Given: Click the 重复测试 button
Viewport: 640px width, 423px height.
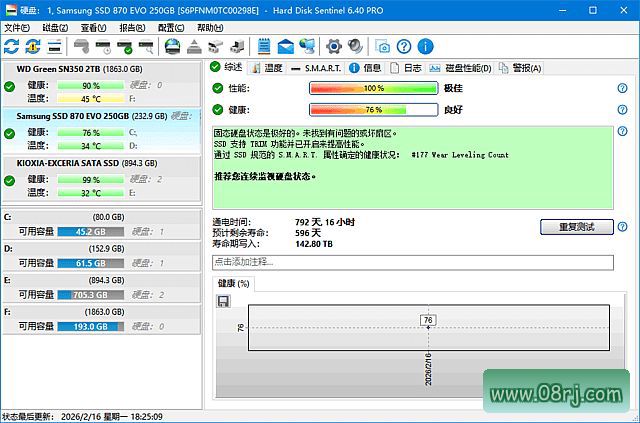Looking at the screenshot, I should click(x=576, y=227).
